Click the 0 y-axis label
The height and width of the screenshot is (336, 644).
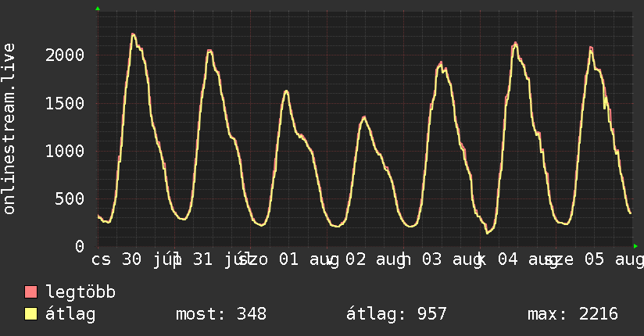[80, 246]
